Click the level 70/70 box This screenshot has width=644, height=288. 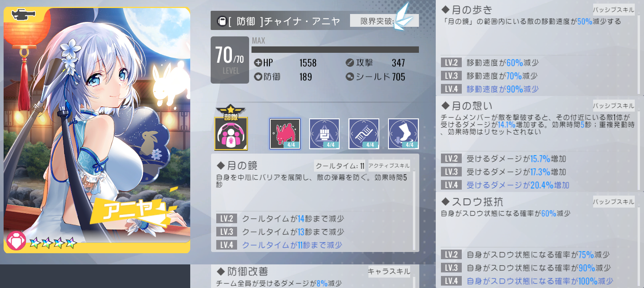coord(230,60)
